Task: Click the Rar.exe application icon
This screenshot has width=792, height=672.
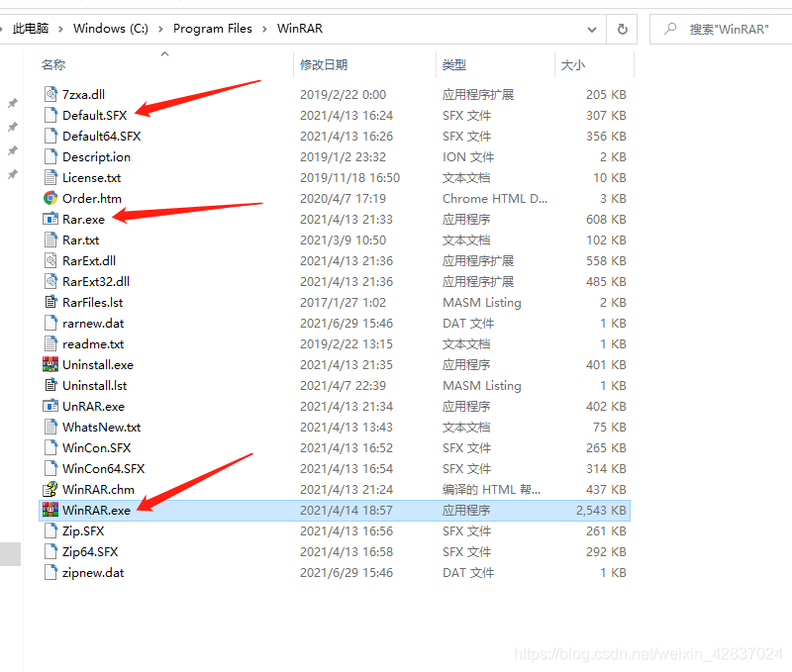Action: [50, 219]
